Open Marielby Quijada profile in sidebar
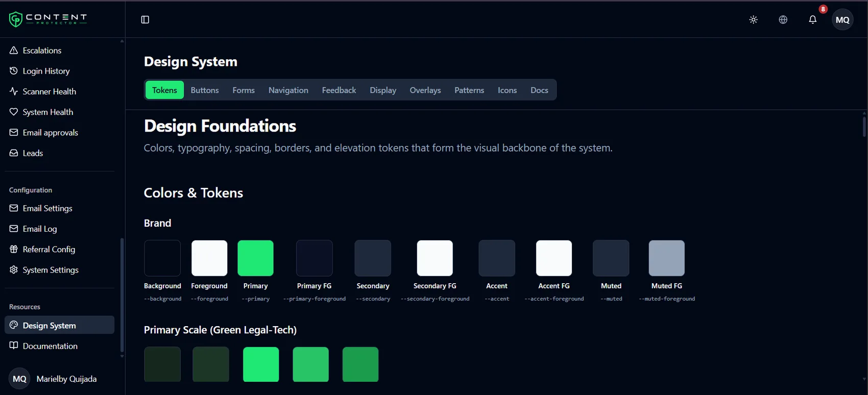Screen dimensions: 868x395 (53, 379)
